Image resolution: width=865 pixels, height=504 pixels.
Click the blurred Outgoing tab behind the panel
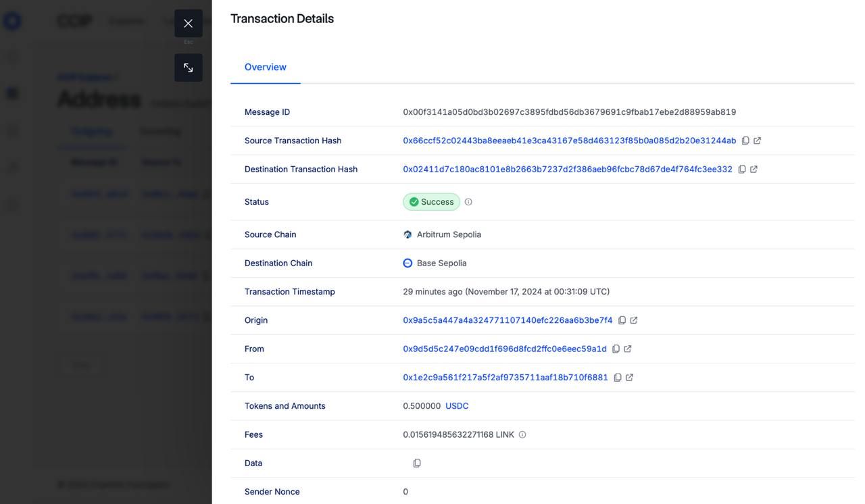92,131
